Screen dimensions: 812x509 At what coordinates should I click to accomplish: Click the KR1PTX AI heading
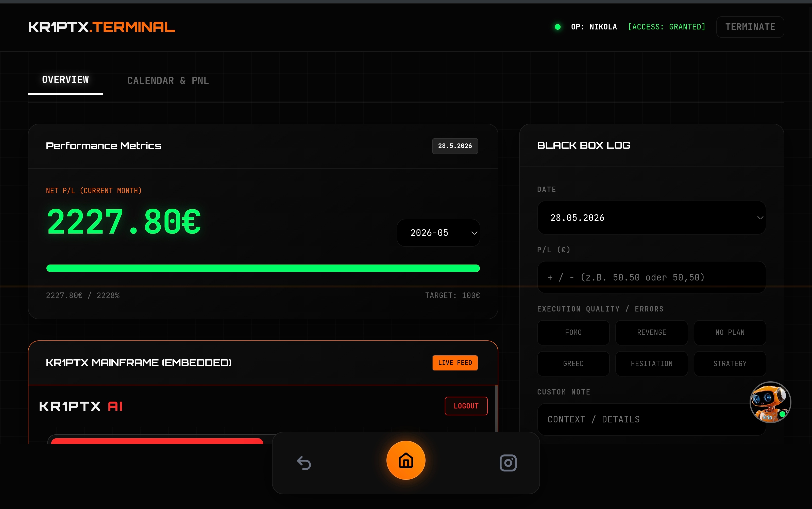81,406
